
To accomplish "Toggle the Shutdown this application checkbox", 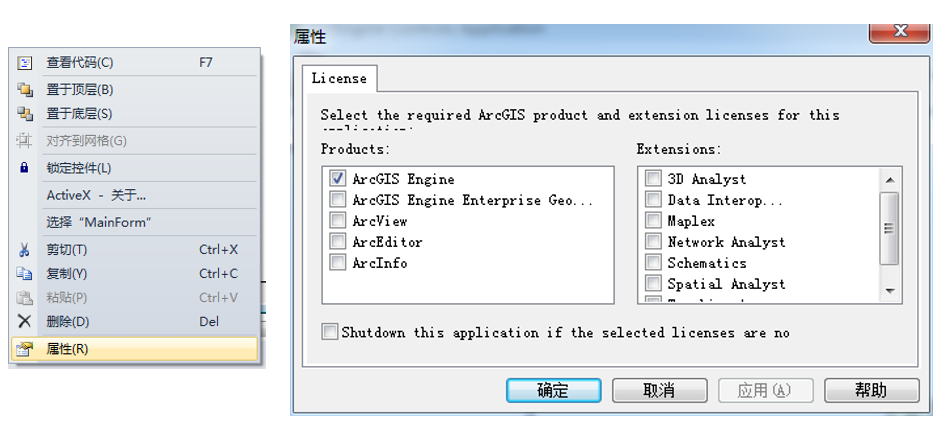I will (x=330, y=332).
